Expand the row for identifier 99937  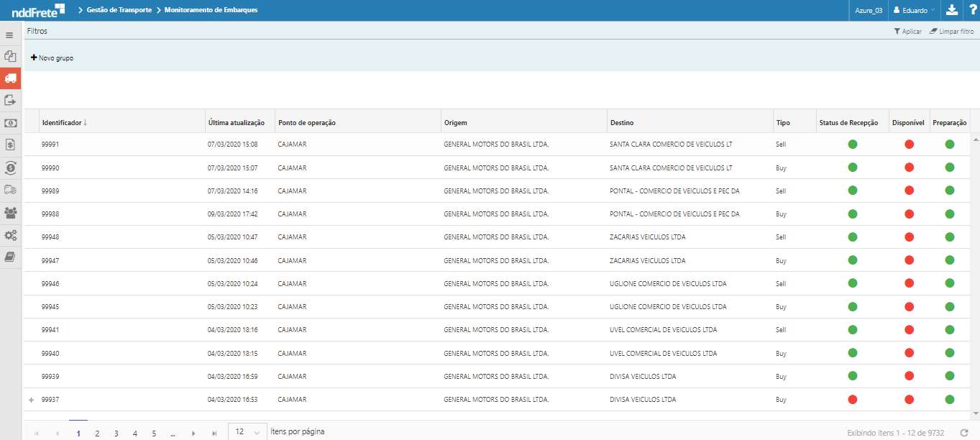click(31, 400)
